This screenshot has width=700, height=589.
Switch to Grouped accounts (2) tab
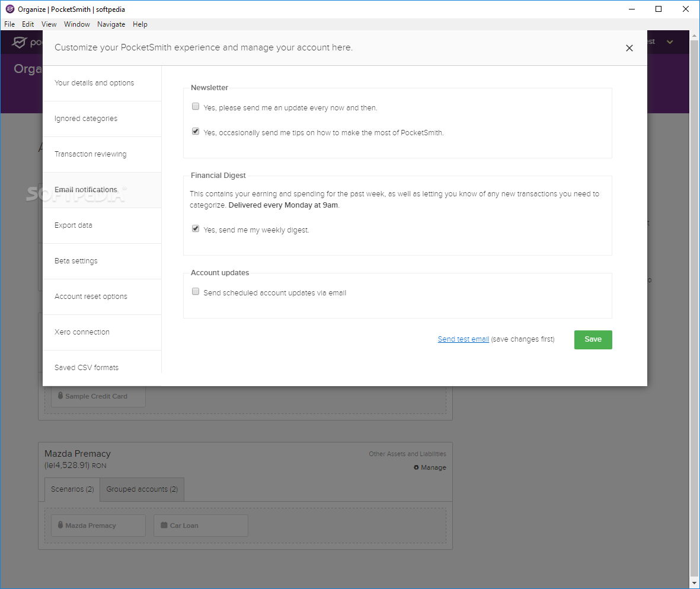pyautogui.click(x=142, y=489)
